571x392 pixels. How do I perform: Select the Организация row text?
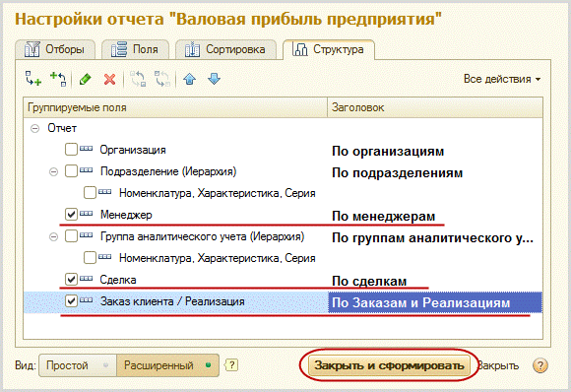tap(133, 150)
